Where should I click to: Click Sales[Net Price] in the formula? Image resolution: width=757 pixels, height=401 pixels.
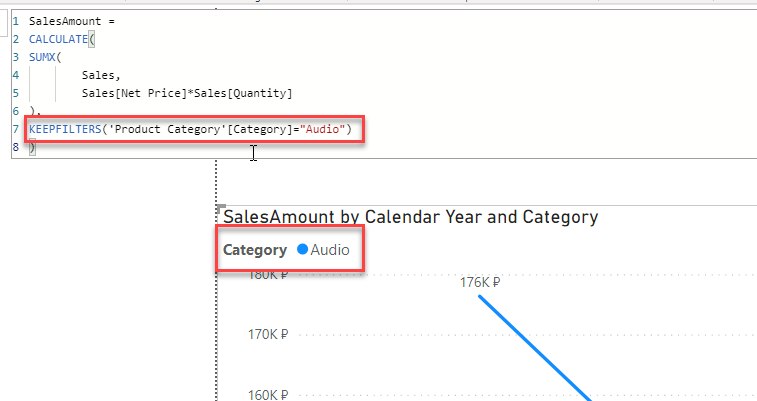click(x=134, y=93)
